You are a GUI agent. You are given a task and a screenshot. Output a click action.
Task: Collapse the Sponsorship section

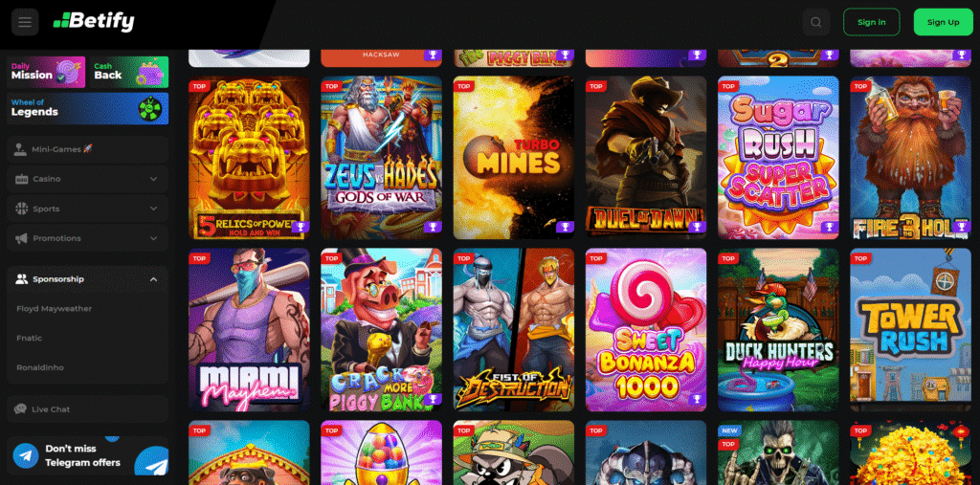pos(154,279)
